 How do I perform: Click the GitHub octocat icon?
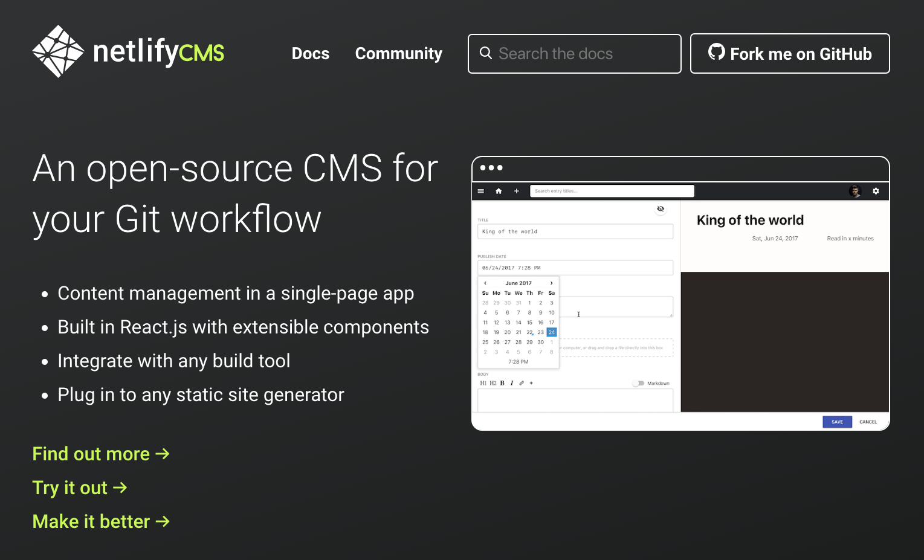pyautogui.click(x=717, y=52)
